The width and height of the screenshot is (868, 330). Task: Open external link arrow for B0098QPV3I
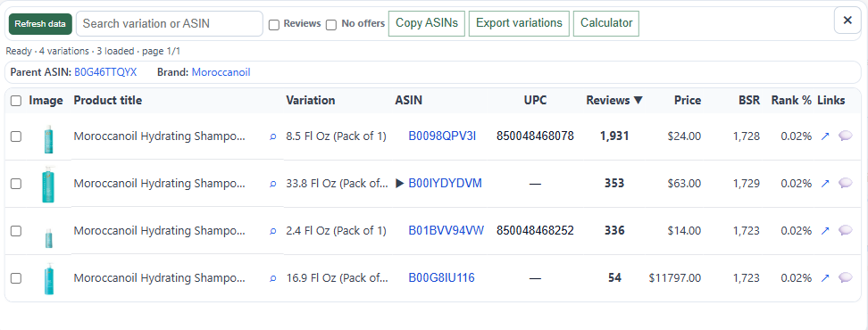coord(825,136)
